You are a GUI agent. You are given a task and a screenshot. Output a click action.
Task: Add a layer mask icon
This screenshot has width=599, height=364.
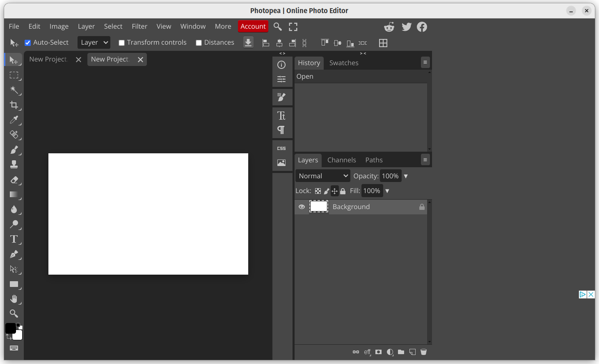[x=379, y=352]
